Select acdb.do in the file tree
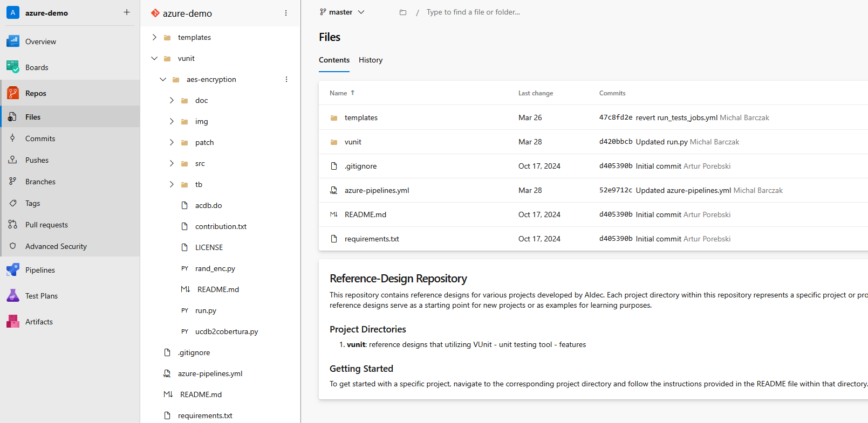 coord(208,205)
